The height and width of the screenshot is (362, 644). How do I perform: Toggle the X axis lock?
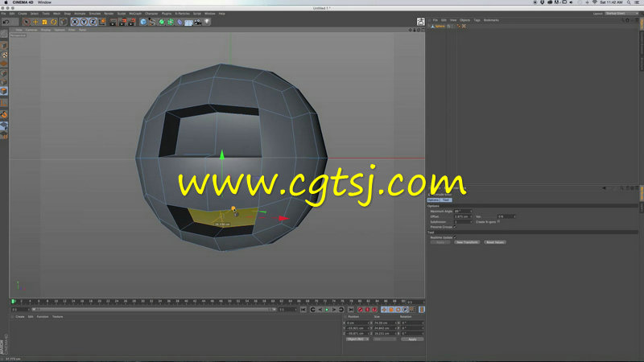(x=75, y=22)
